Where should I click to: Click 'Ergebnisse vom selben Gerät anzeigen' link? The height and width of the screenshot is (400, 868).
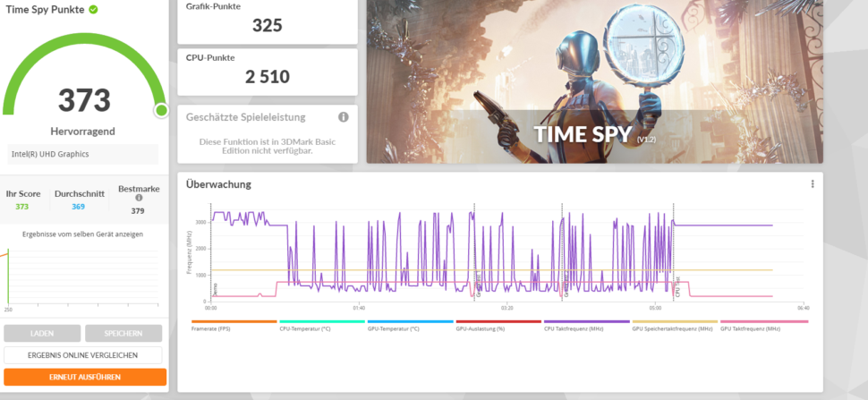tap(82, 234)
